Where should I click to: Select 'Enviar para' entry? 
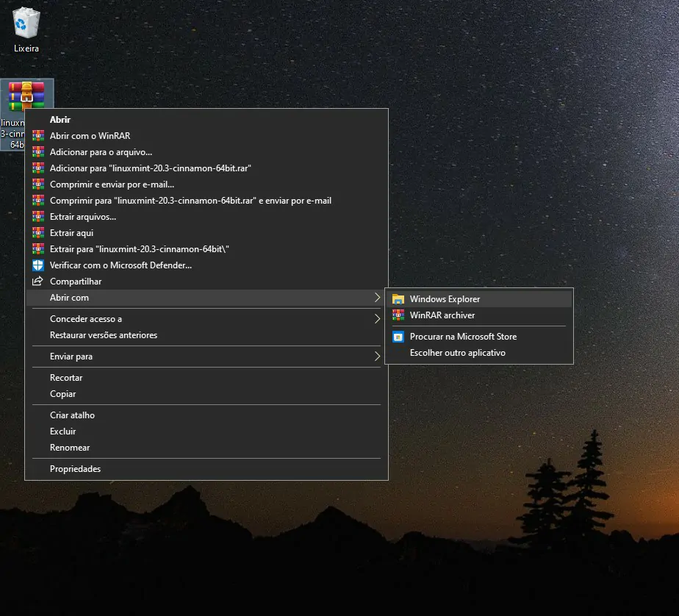click(206, 357)
